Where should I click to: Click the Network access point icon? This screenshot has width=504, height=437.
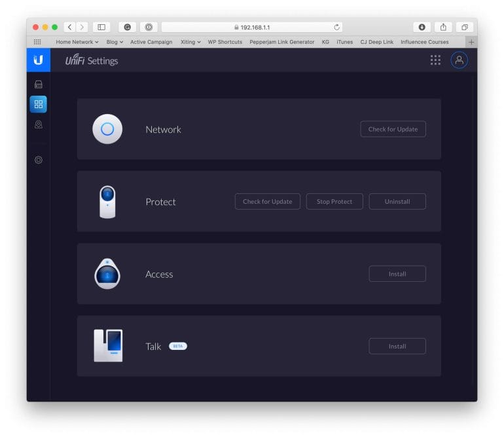pos(107,129)
